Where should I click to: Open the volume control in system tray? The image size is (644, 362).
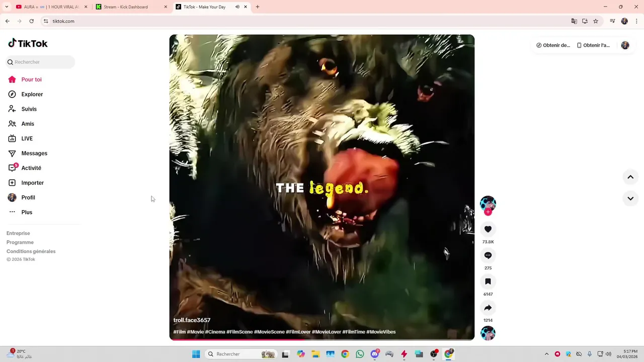608,354
